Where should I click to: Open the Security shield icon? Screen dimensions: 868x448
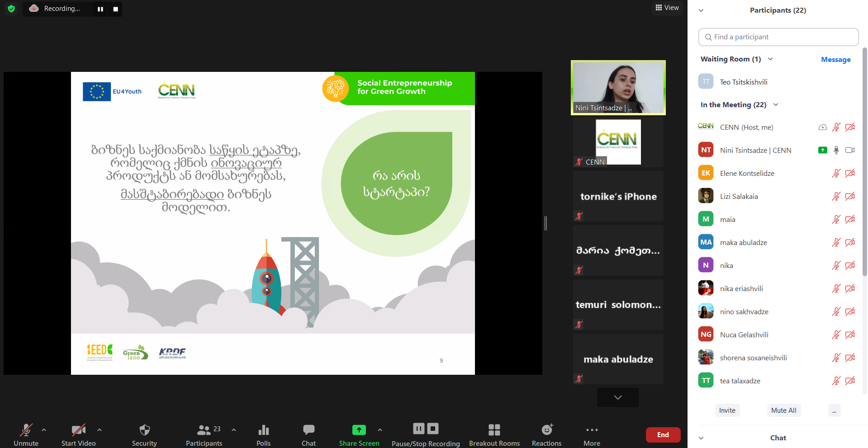tap(144, 430)
